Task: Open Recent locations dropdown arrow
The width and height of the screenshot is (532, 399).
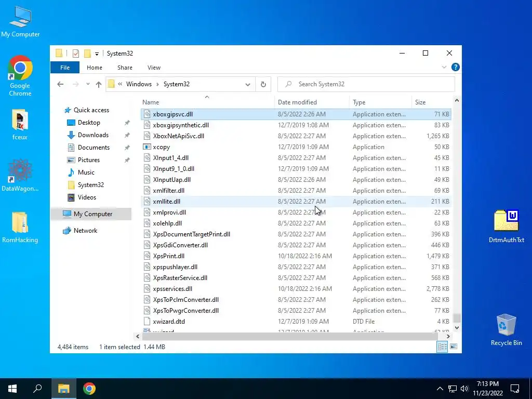Action: click(x=88, y=84)
